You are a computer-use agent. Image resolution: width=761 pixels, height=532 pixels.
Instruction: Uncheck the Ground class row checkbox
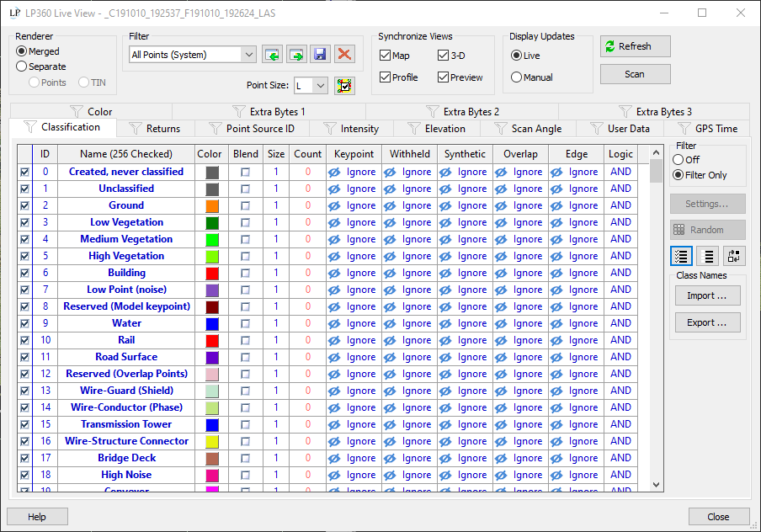(x=24, y=205)
